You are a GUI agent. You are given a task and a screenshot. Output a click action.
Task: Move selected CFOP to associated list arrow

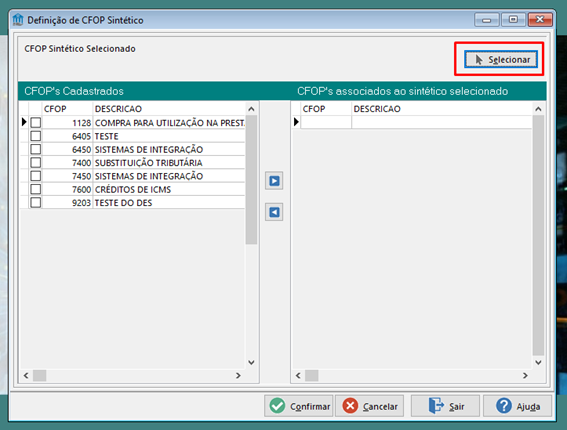274,181
